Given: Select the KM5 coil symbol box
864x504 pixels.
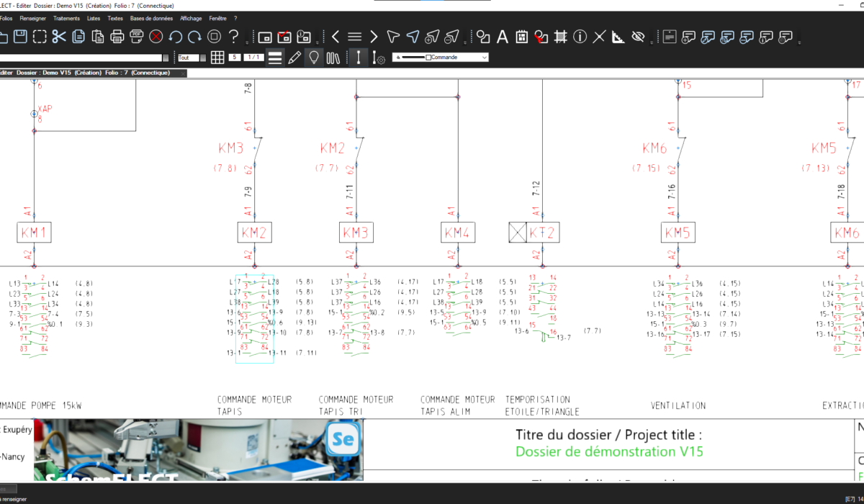Looking at the screenshot, I should pyautogui.click(x=678, y=233).
